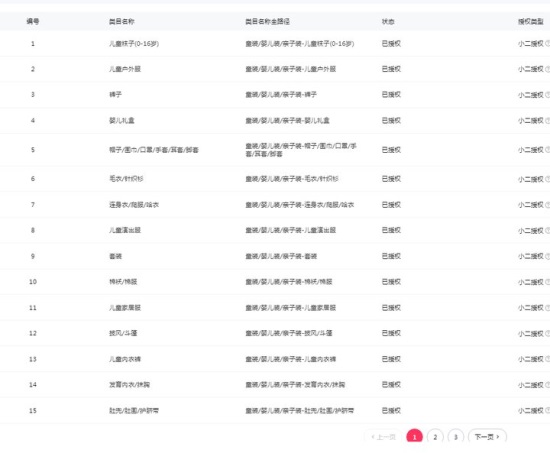550x453 pixels.
Task: Click the 上一页 previous page button
Action: pos(383,437)
